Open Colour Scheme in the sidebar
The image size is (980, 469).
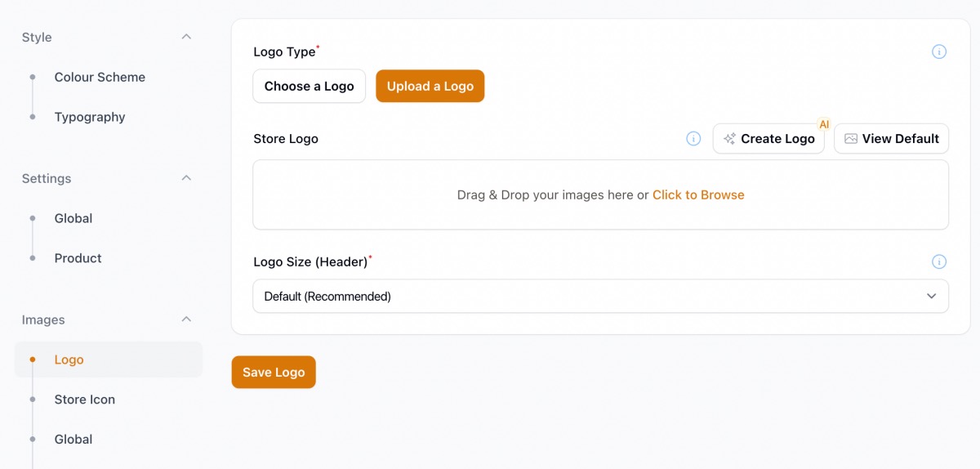click(100, 77)
